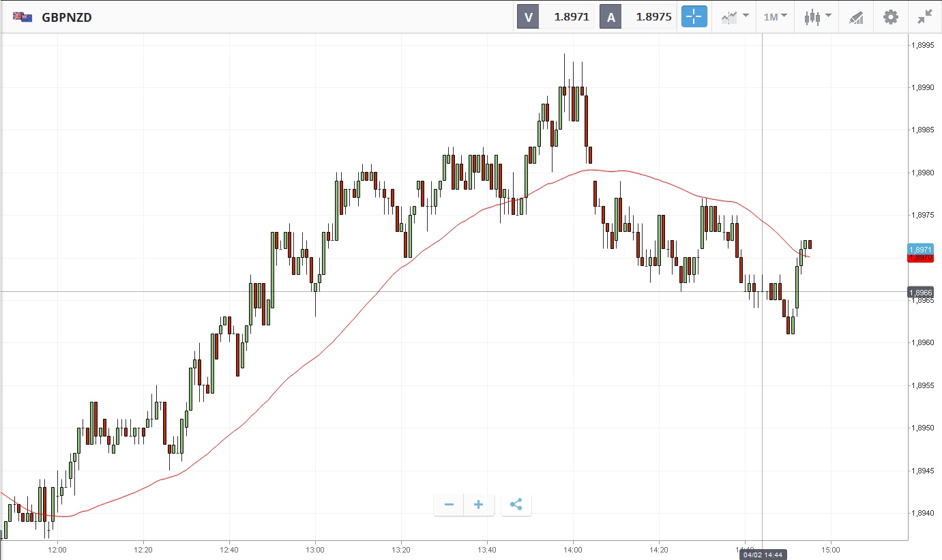The height and width of the screenshot is (560, 942).
Task: Click the 14:20 time axis label
Action: 659,548
